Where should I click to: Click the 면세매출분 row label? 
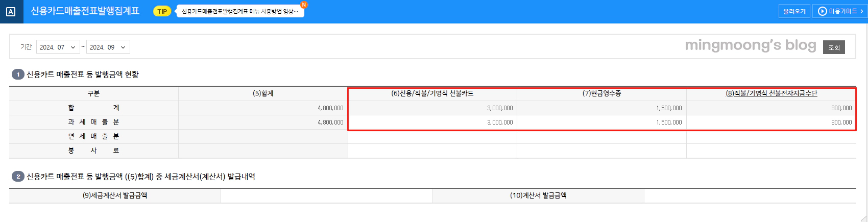93,136
